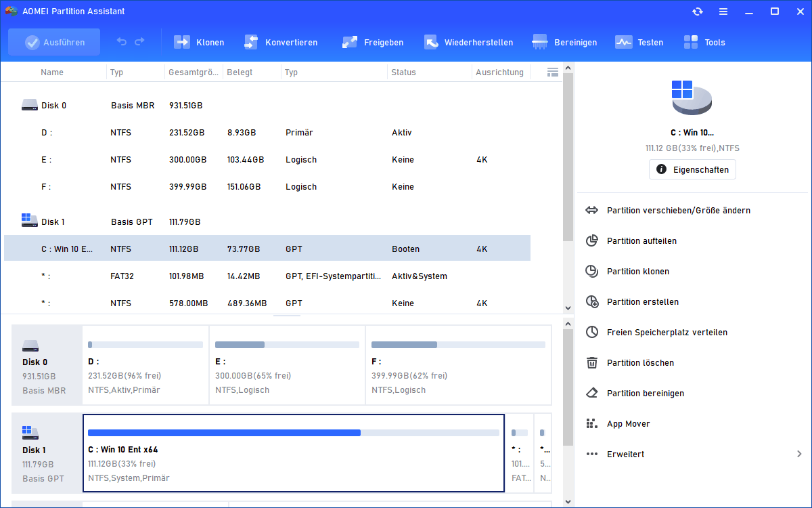This screenshot has width=812, height=508.
Task: Click the Disk 0 drive icon in list
Action: coord(30,105)
